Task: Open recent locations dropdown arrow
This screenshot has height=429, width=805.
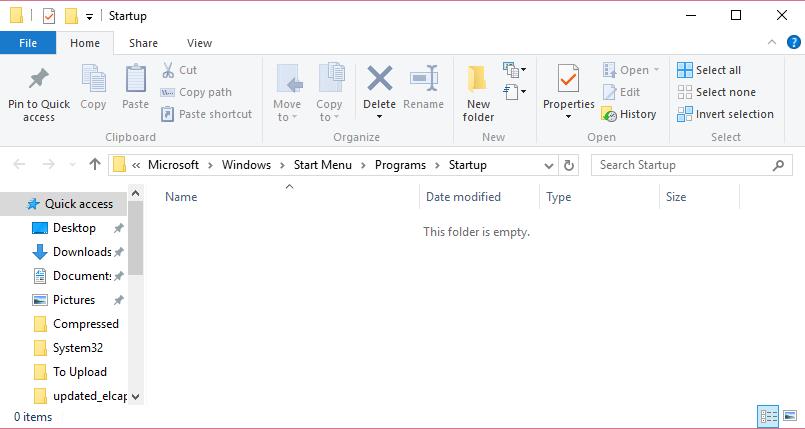Action: coord(71,165)
